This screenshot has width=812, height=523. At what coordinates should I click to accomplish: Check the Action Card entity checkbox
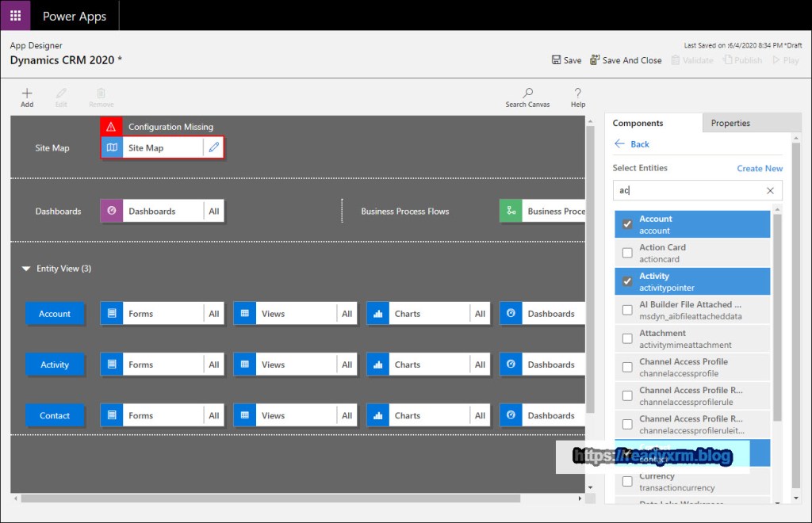[x=627, y=253]
